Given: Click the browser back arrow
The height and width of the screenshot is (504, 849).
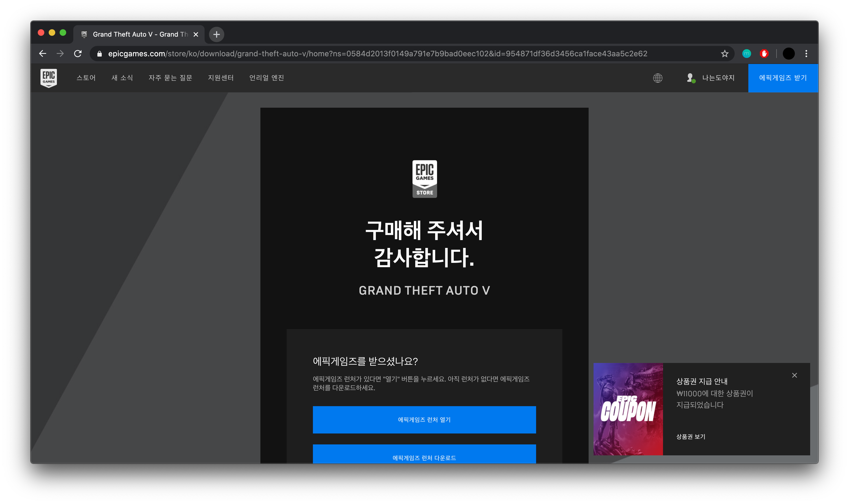Looking at the screenshot, I should coord(42,54).
